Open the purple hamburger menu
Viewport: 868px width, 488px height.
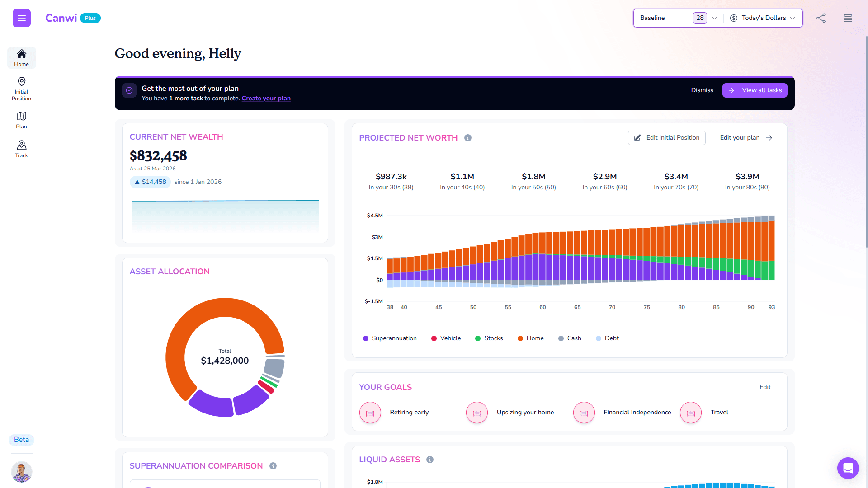(21, 18)
